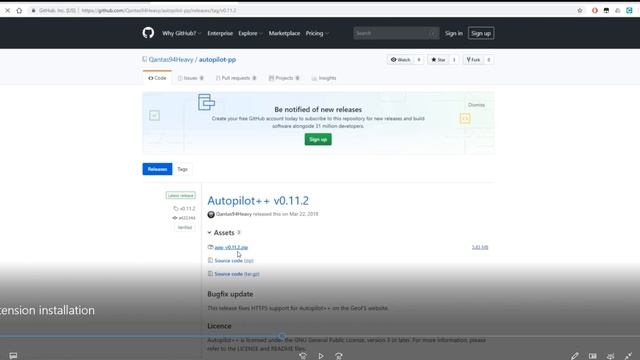Screen dimensions: 640x360
Task: Bookmark this page with the star icon
Action: click(580, 11)
